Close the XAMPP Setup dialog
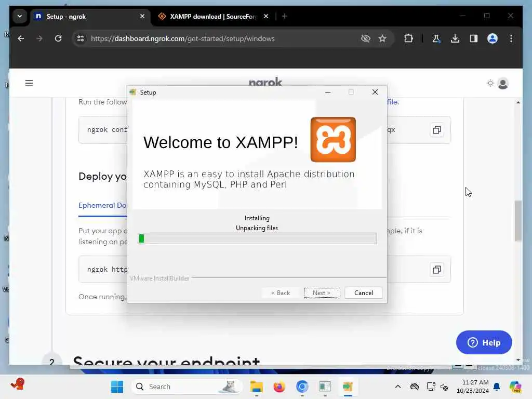Image resolution: width=532 pixels, height=399 pixels. (375, 92)
